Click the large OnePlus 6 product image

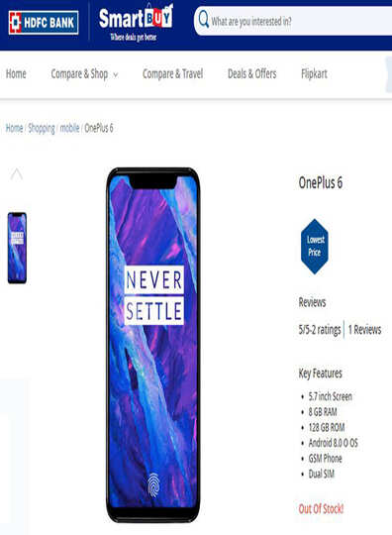[153, 345]
